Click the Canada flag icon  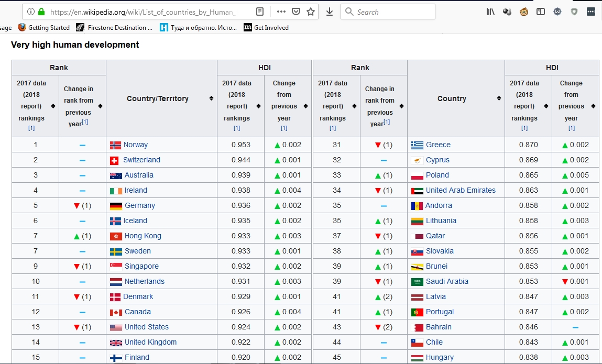pyautogui.click(x=116, y=313)
